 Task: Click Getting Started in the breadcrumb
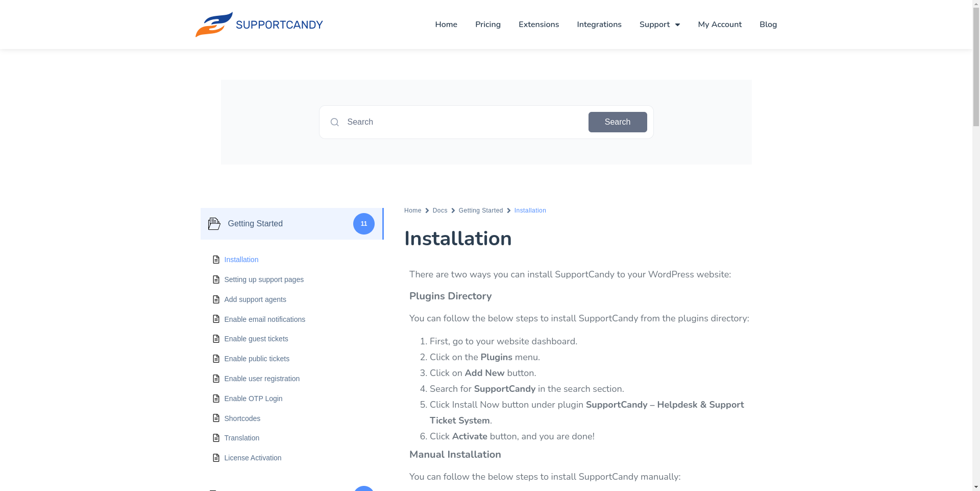(x=481, y=211)
